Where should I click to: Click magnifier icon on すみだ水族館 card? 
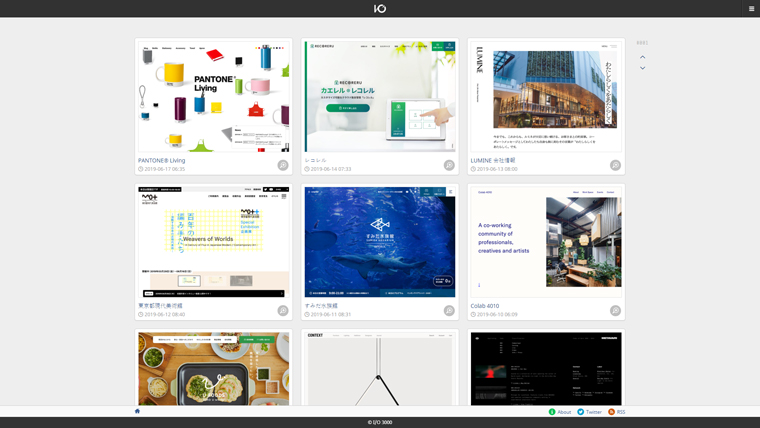[449, 311]
